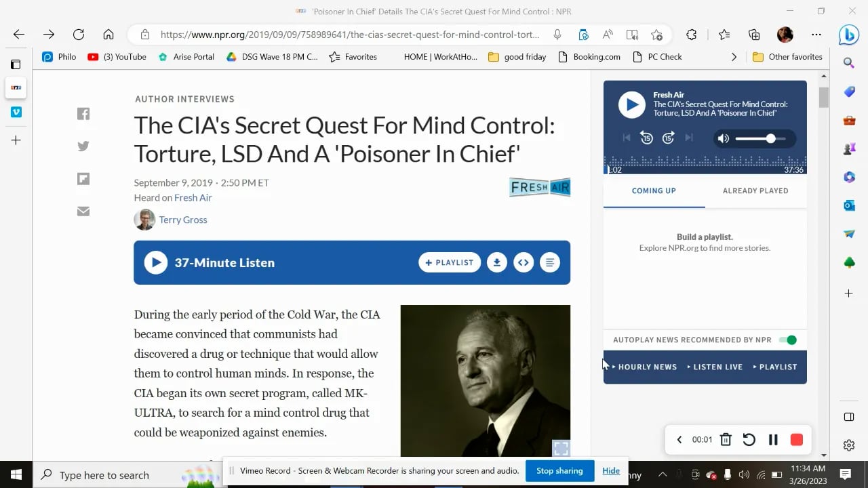Open new vertical tab plus button
This screenshot has width=868, height=488.
[16, 140]
